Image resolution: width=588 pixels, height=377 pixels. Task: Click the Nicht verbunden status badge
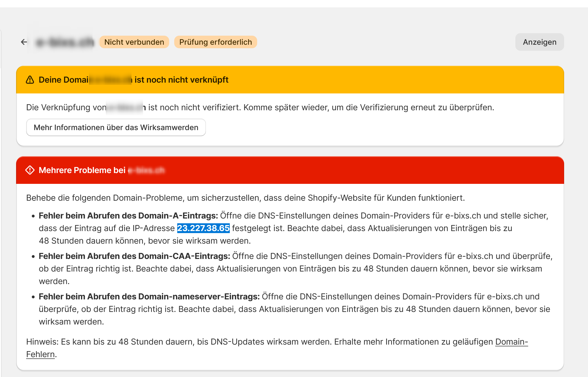coord(134,42)
